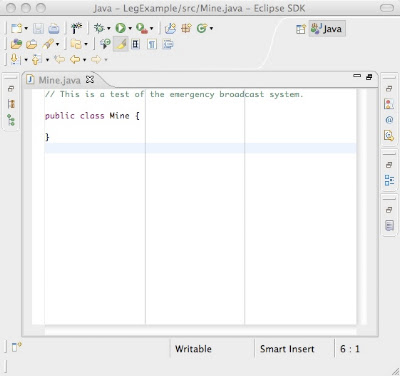The image size is (400, 376).
Task: Click the Next Annotation down-arrow icon
Action: click(x=15, y=60)
